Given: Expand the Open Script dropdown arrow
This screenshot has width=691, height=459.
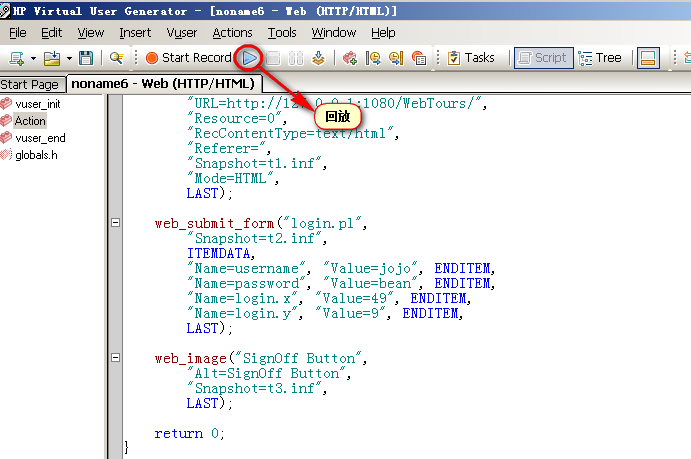Looking at the screenshot, I should [69, 58].
